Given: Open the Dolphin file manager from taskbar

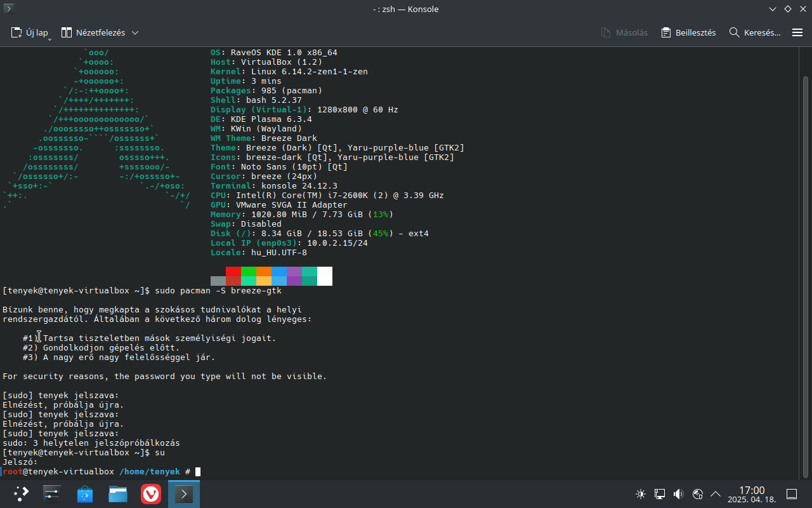Looking at the screenshot, I should [x=118, y=494].
